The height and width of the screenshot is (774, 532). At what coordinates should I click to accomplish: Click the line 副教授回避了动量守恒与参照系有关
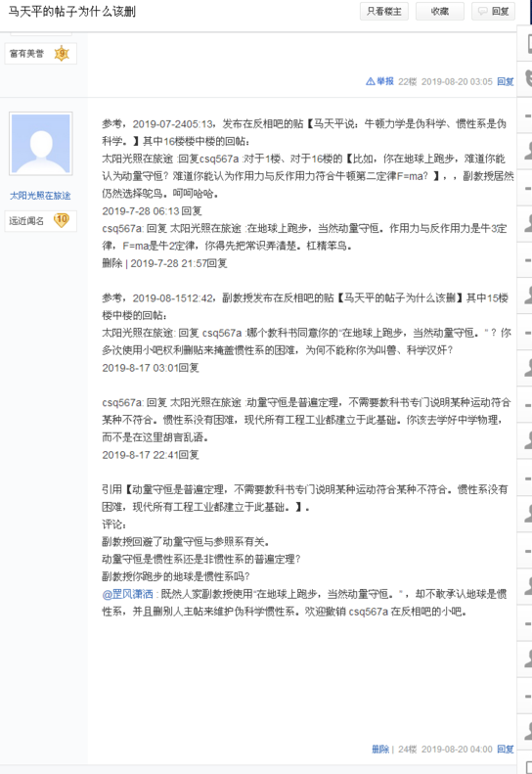[x=186, y=542]
